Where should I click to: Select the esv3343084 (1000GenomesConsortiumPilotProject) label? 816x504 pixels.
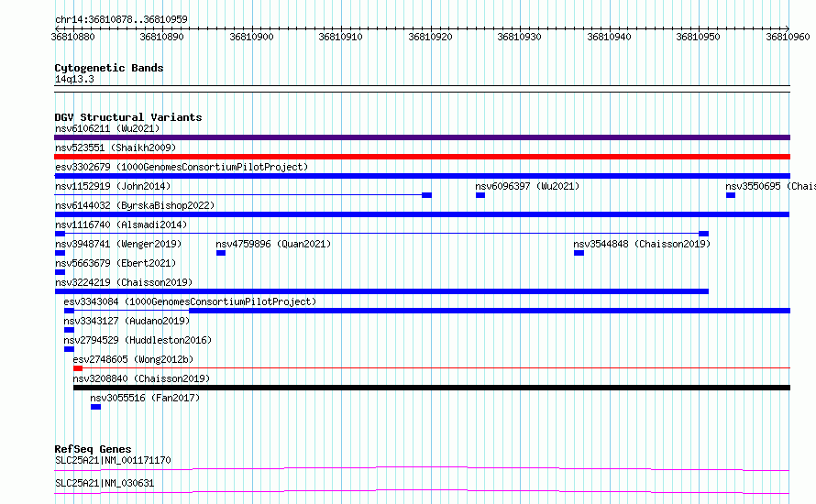click(190, 301)
